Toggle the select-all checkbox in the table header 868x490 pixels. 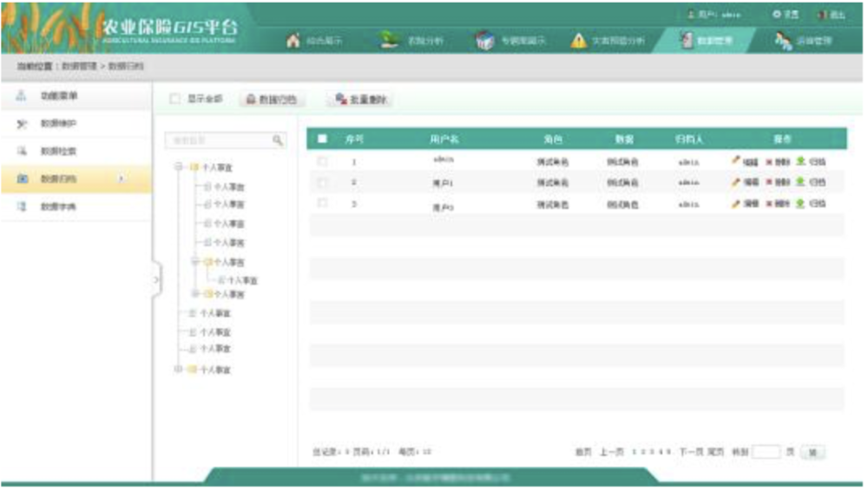click(322, 139)
